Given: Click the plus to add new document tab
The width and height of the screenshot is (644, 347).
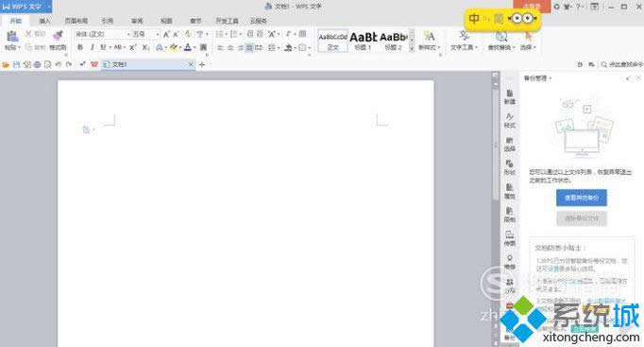Looking at the screenshot, I should coord(202,64).
